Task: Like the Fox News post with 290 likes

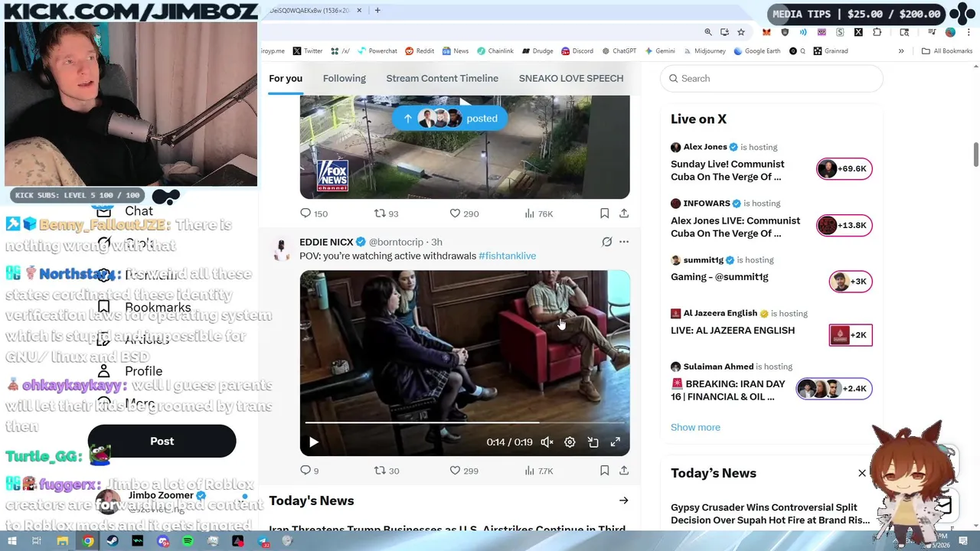Action: pos(464,214)
